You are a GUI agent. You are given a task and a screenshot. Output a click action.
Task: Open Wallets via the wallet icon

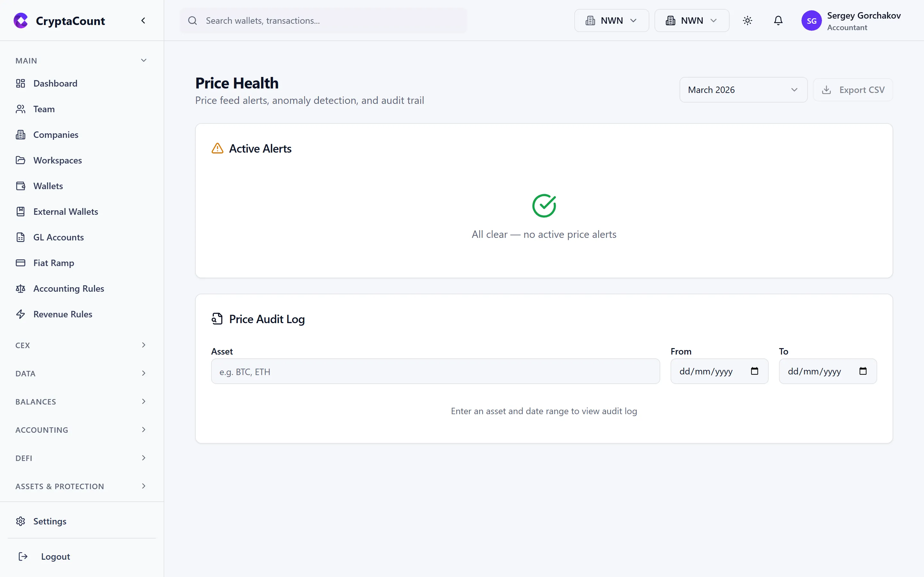(x=21, y=186)
